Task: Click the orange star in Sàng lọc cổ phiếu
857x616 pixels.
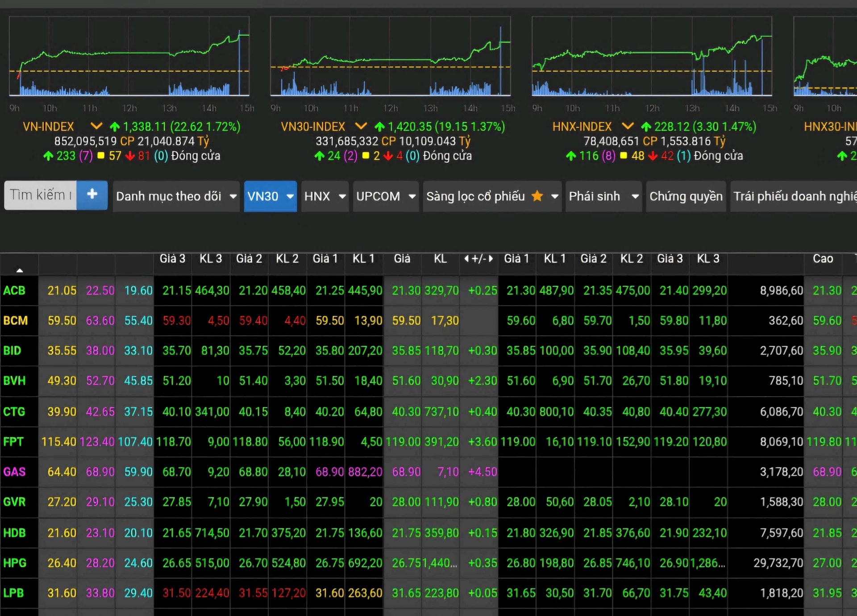Action: [x=537, y=196]
